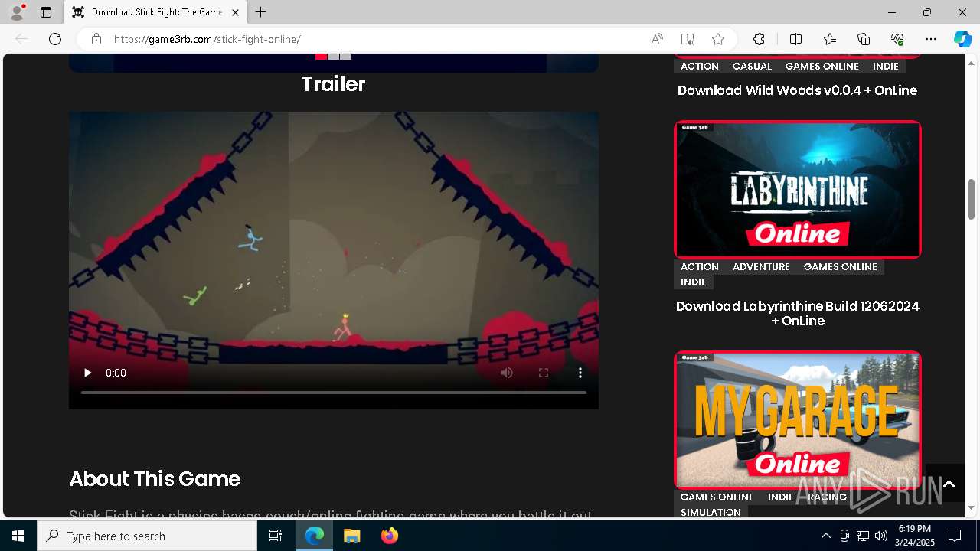Open the Favorites list

830,39
